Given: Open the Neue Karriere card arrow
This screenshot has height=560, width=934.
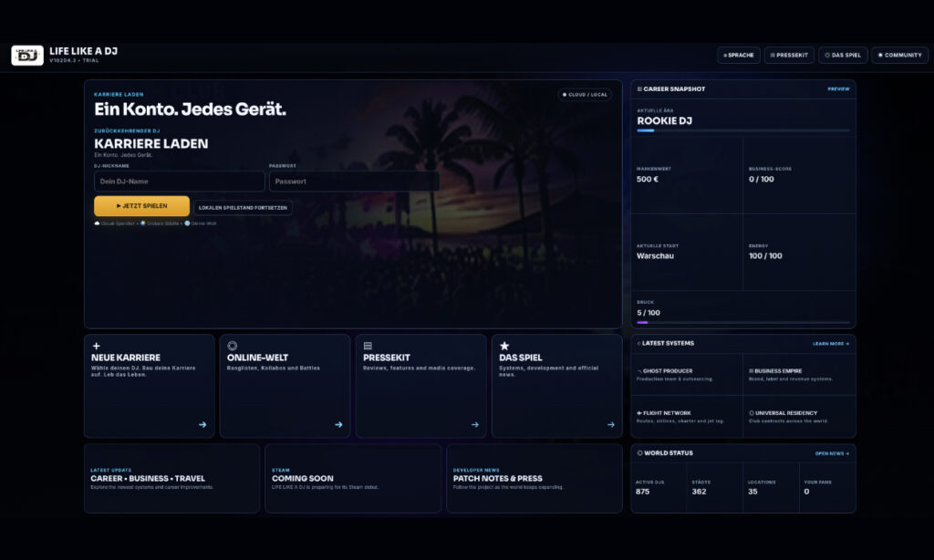Looking at the screenshot, I should click(x=202, y=425).
